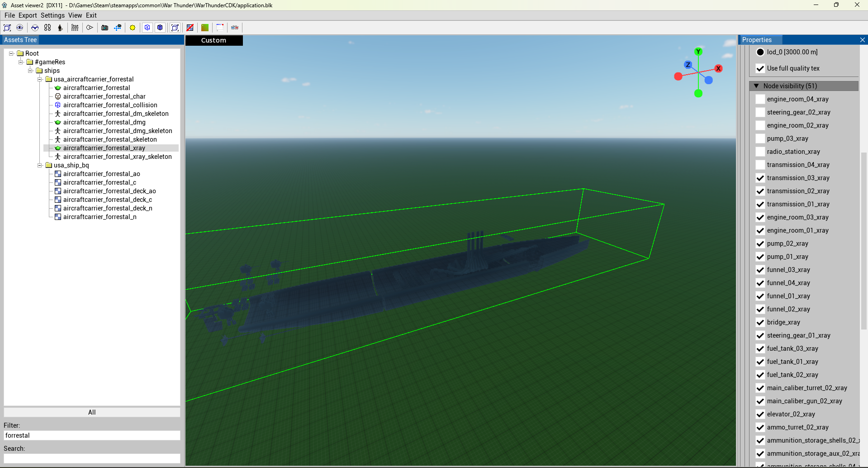Select aircraftcarrier_forrestal_collision asset

[x=110, y=105]
